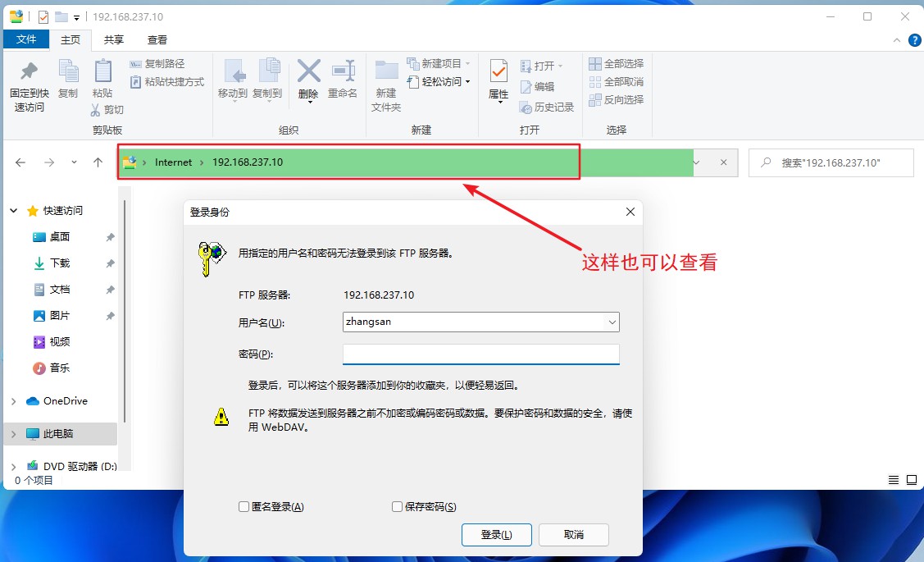Open the 共享 ribbon tab
The height and width of the screenshot is (562, 924).
[x=114, y=39]
